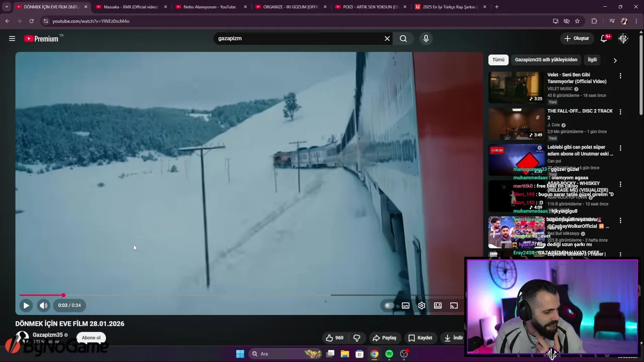The width and height of the screenshot is (644, 362).
Task: Open options menu for THE FALL-OFF video
Action: 620,112
